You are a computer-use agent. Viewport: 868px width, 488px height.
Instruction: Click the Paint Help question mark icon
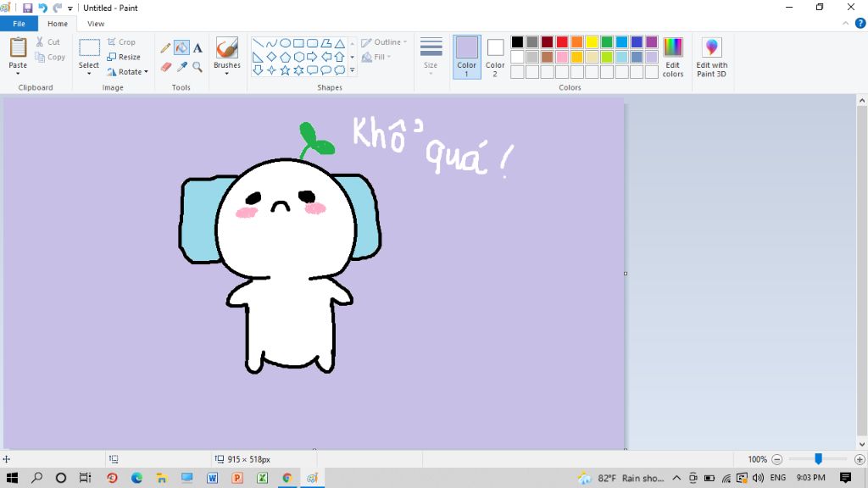860,23
